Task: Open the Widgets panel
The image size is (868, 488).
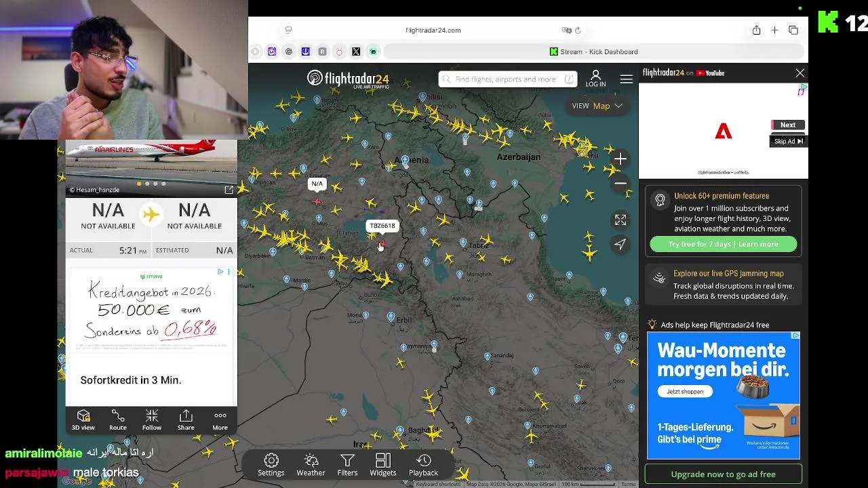Action: (x=382, y=465)
